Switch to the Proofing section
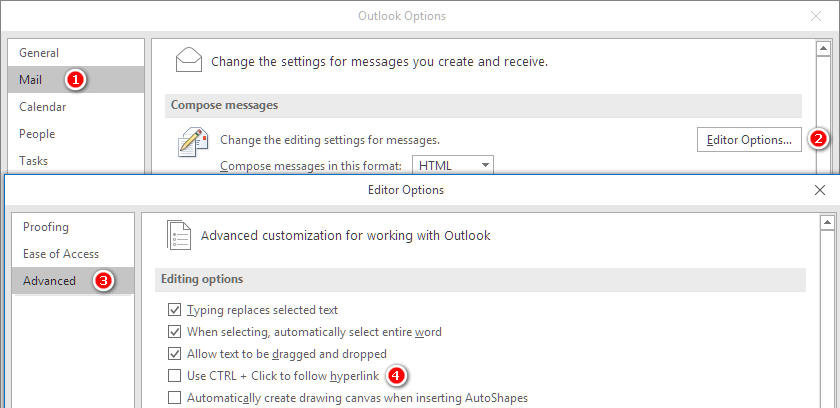The height and width of the screenshot is (408, 840). 73,227
